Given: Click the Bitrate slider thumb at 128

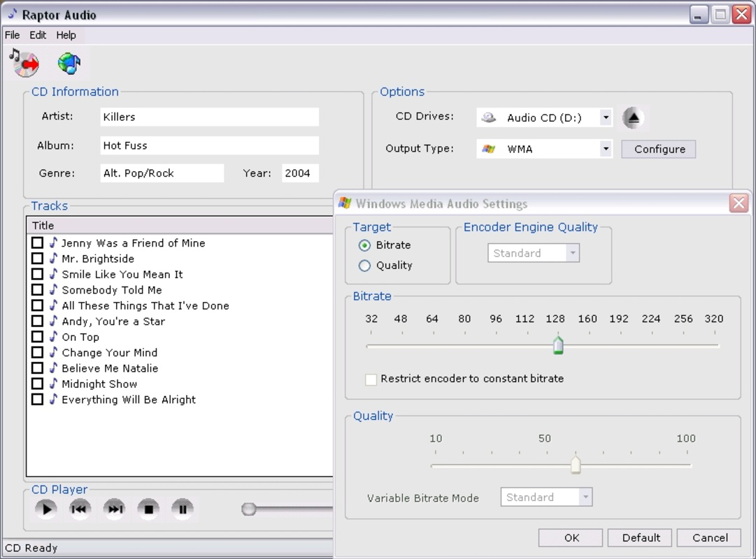Looking at the screenshot, I should [558, 345].
